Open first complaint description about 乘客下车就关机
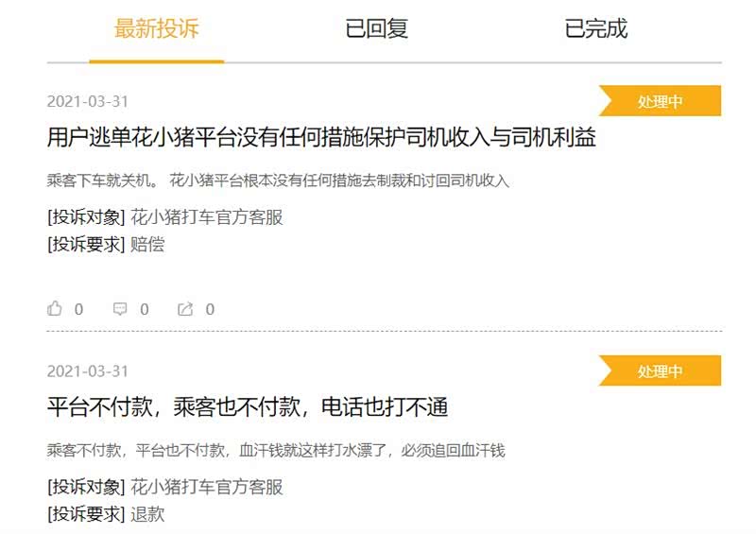 pyautogui.click(x=278, y=181)
